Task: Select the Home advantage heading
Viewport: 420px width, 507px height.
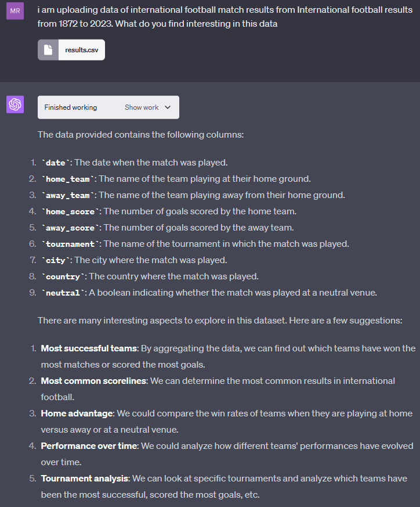Action: click(77, 413)
